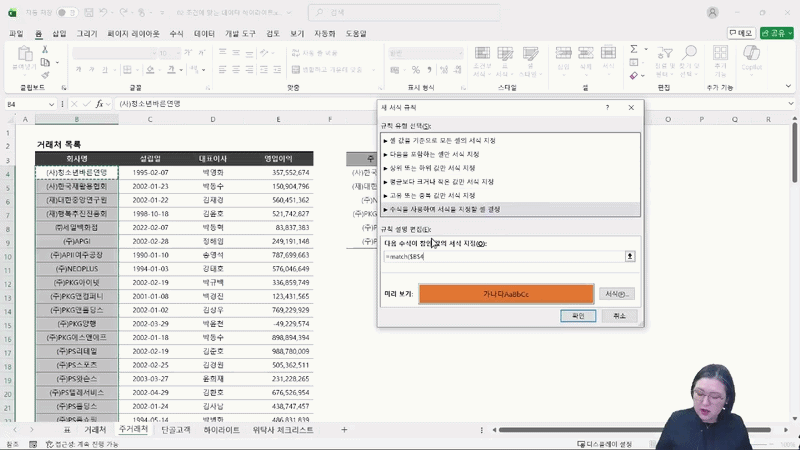Expand the formula bar
The width and height of the screenshot is (800, 450).
[x=790, y=104]
